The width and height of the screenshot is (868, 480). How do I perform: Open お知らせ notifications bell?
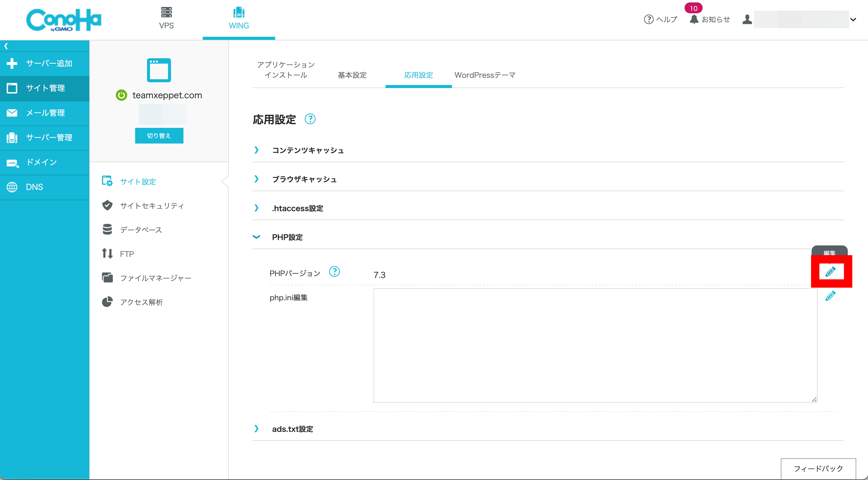[x=694, y=19]
